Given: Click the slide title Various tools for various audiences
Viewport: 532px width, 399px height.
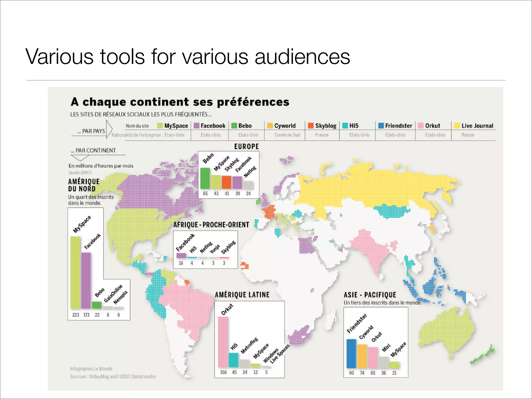Looking at the screenshot, I should tap(188, 57).
